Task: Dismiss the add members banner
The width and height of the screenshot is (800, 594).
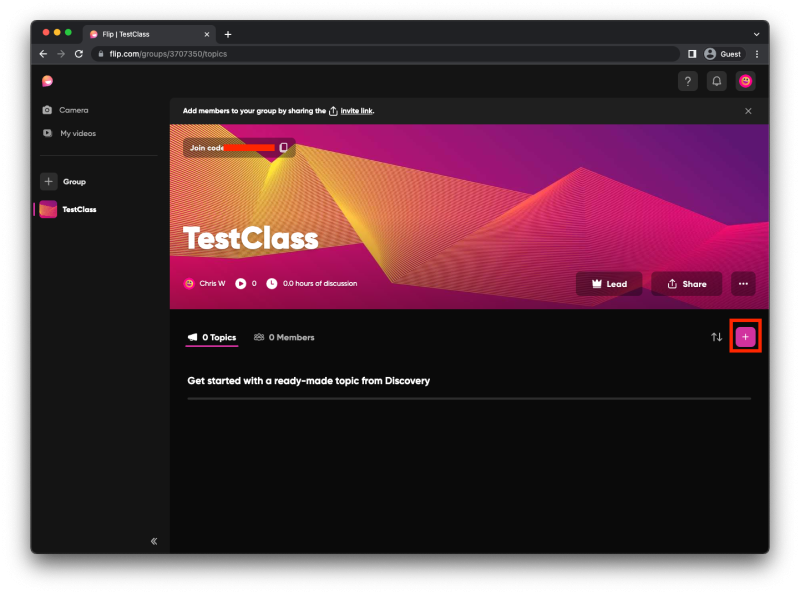Action: click(x=748, y=111)
